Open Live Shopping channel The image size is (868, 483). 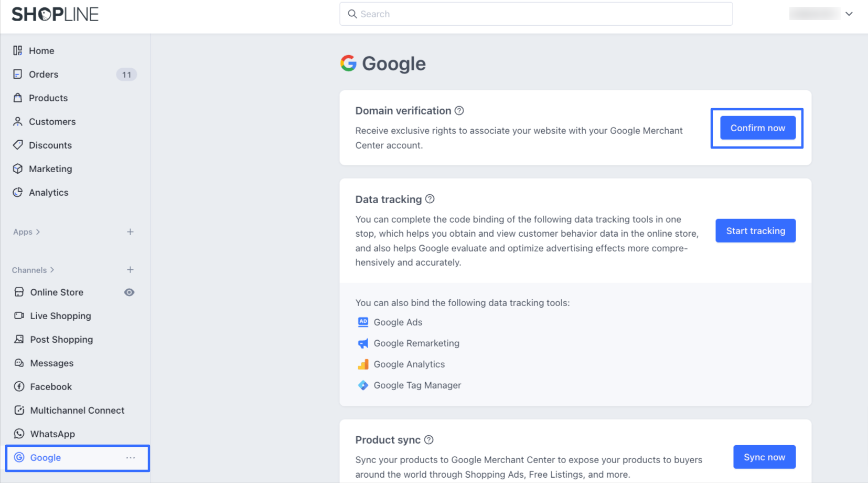coord(60,316)
